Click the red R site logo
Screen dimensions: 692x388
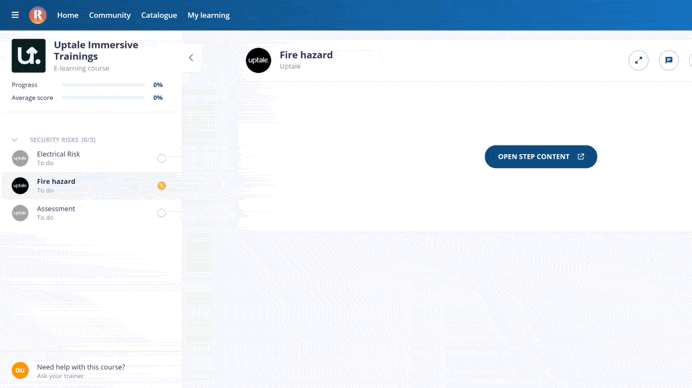tap(38, 15)
